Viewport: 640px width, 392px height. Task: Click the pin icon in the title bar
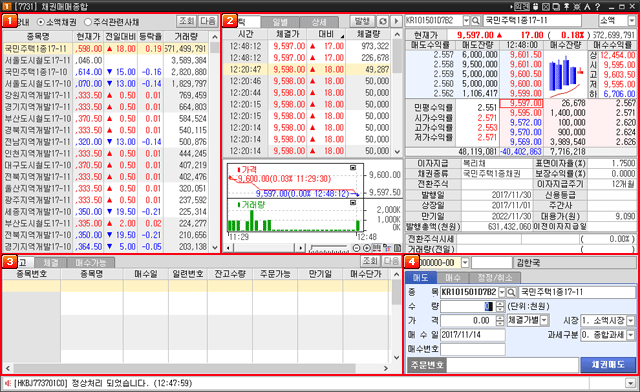[567, 7]
